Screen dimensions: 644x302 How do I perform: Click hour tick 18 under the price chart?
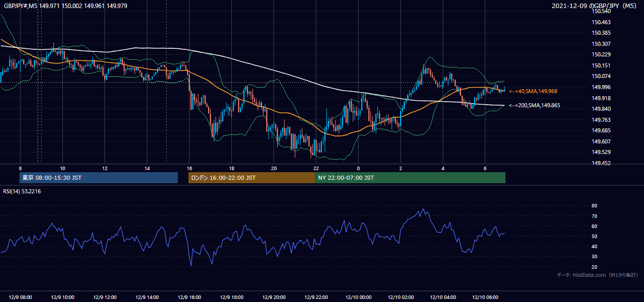pyautogui.click(x=231, y=168)
